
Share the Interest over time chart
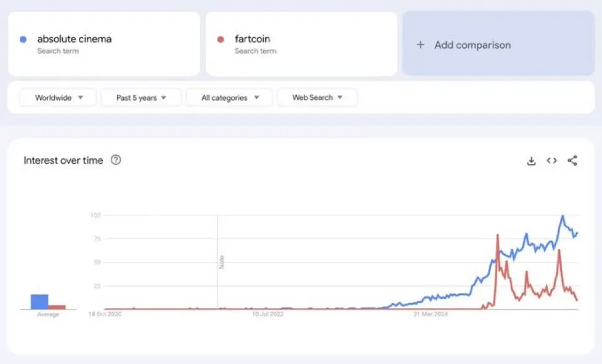[x=572, y=161]
